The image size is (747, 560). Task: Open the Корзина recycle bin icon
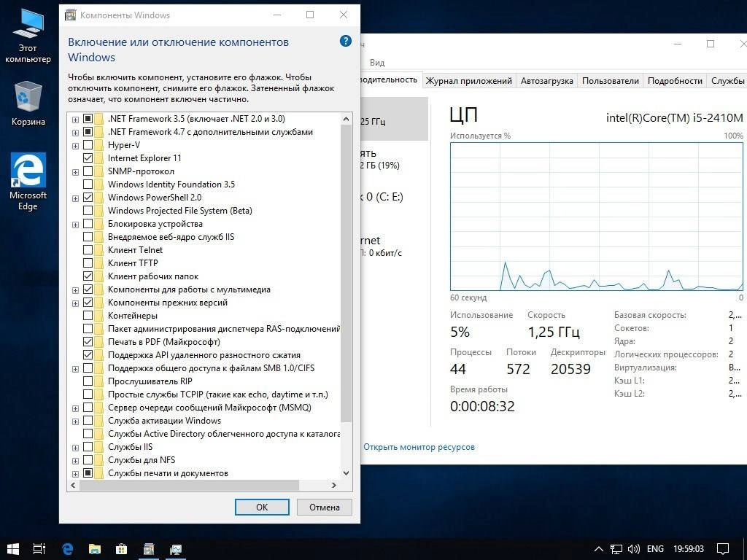click(x=28, y=104)
